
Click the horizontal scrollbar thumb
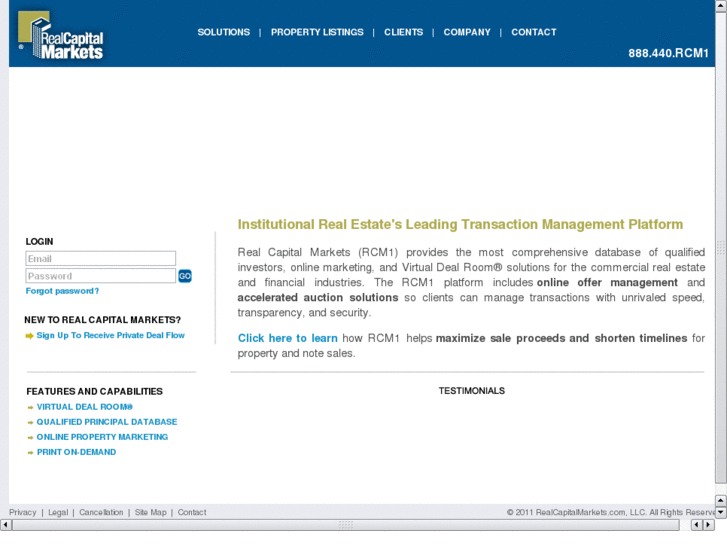point(346,525)
